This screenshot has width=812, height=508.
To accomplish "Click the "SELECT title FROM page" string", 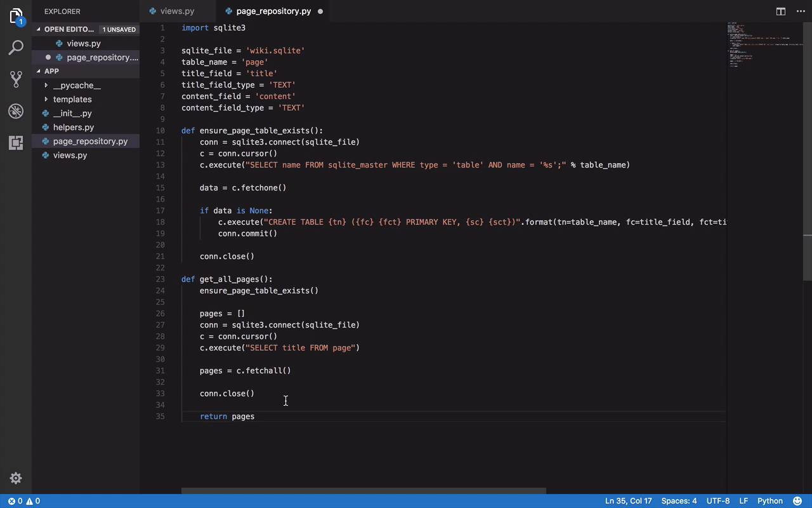I will (x=300, y=348).
